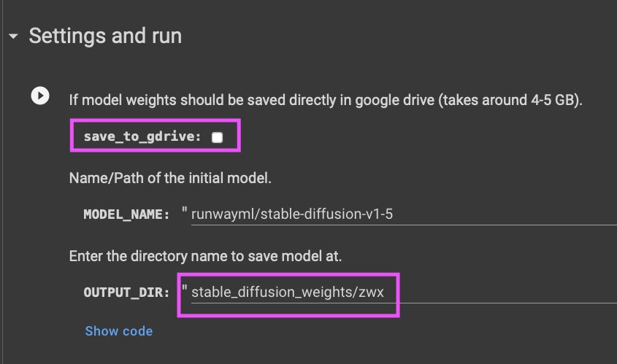617x364 pixels.
Task: Click the save_to_gdrive label text
Action: pyautogui.click(x=142, y=136)
